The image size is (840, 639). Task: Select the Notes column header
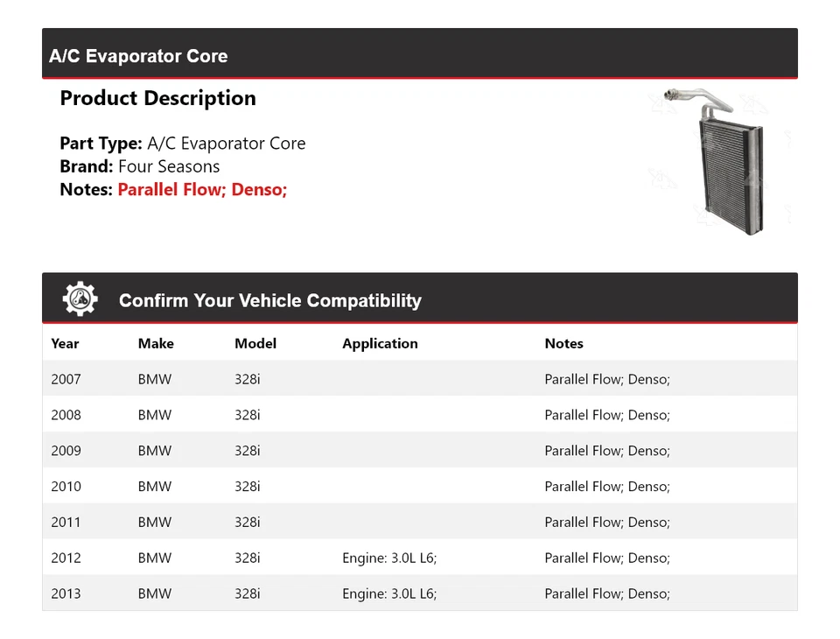point(563,343)
